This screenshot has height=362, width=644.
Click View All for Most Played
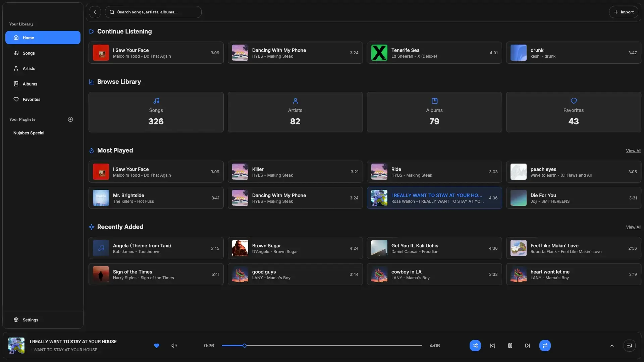click(633, 151)
